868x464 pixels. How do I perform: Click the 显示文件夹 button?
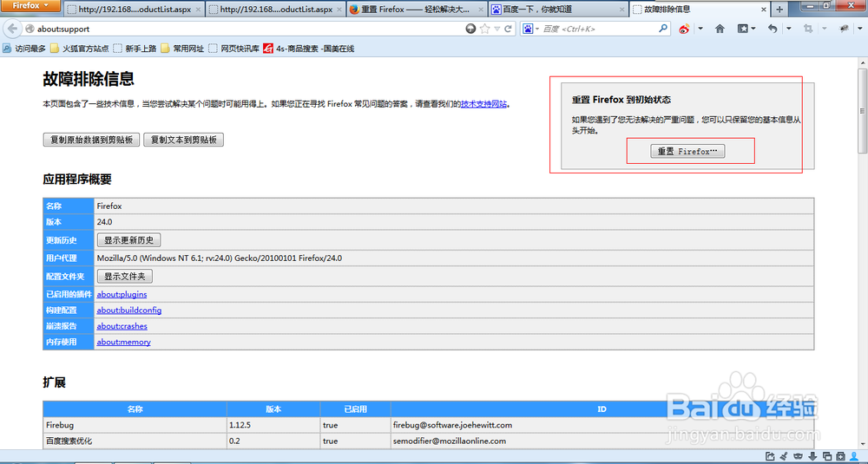pos(124,276)
